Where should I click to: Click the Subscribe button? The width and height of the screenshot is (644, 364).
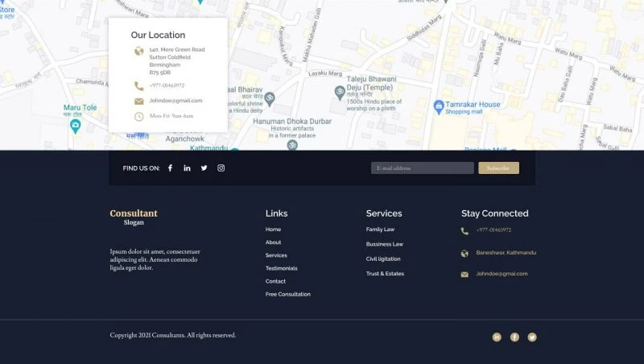click(x=498, y=168)
